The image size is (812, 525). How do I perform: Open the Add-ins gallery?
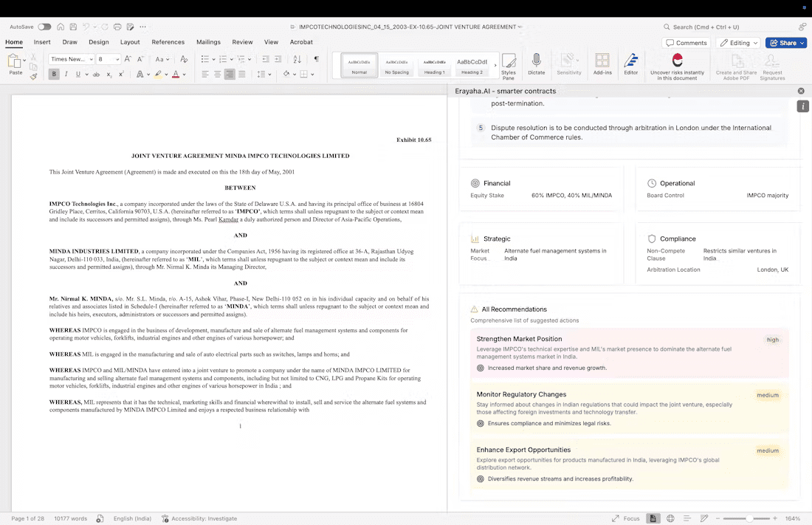(x=602, y=61)
